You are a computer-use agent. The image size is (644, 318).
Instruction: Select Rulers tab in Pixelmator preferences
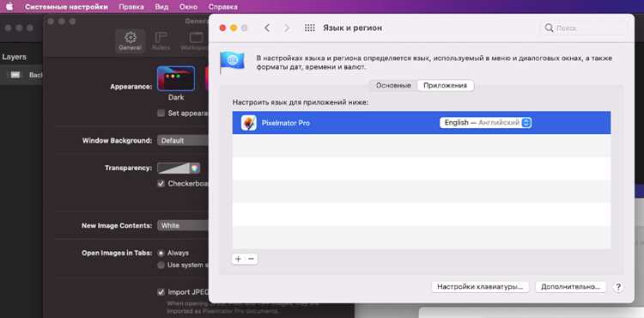click(161, 41)
